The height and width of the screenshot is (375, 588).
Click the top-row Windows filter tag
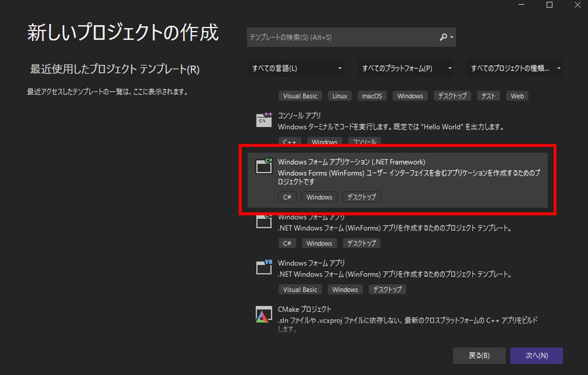410,96
